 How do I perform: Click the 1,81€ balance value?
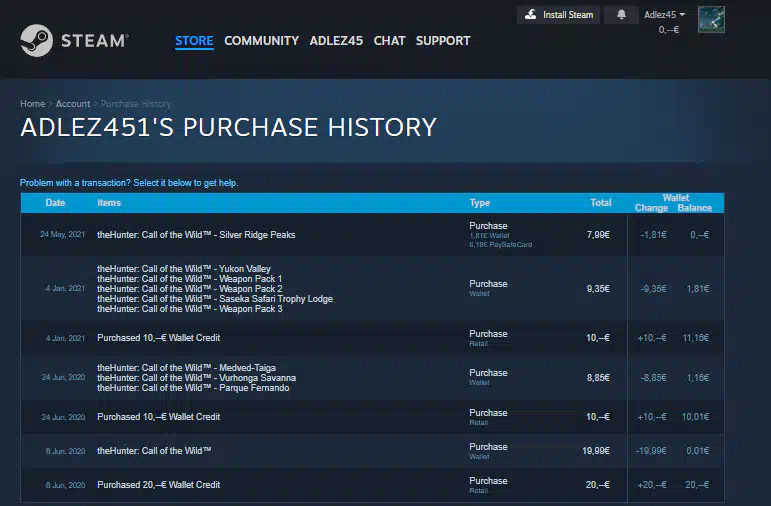698,289
